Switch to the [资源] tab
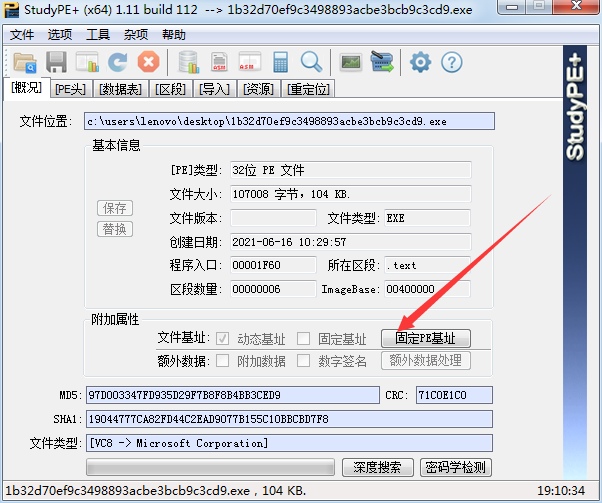This screenshot has width=602, height=503. (x=258, y=89)
